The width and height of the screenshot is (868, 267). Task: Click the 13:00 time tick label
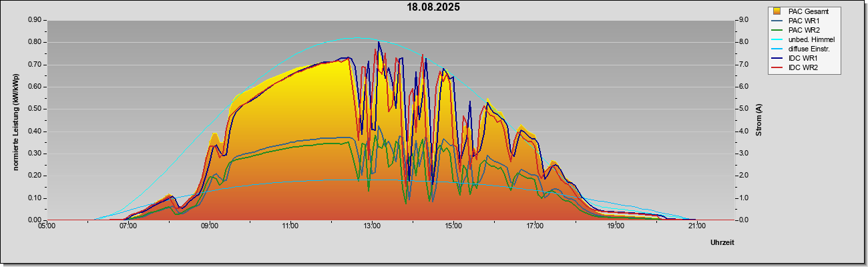(372, 226)
